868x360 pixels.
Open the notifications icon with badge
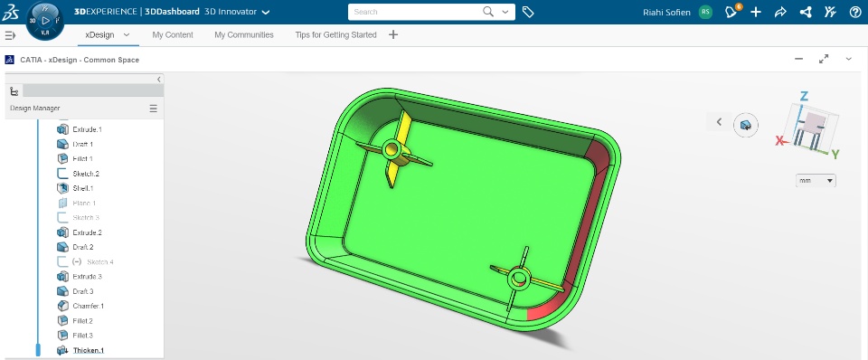(732, 11)
